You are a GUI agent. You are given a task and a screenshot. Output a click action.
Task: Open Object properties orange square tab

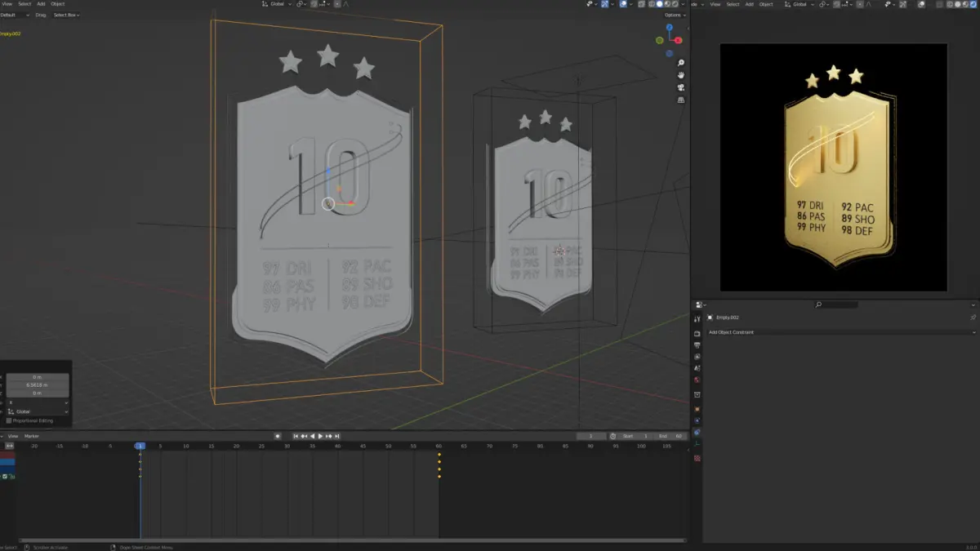tap(697, 409)
